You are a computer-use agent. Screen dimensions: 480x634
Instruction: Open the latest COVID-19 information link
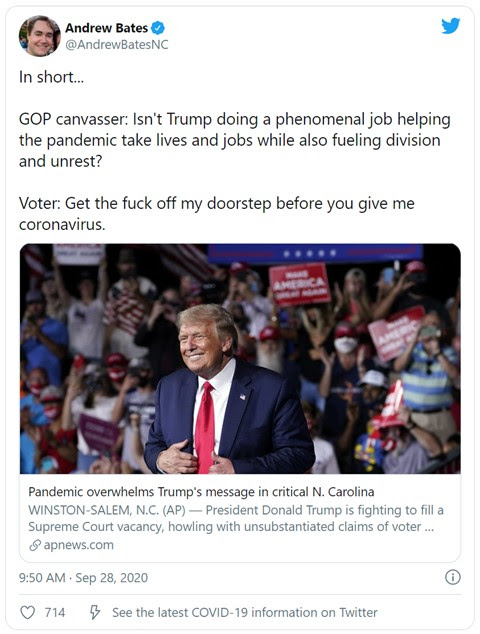[245, 612]
